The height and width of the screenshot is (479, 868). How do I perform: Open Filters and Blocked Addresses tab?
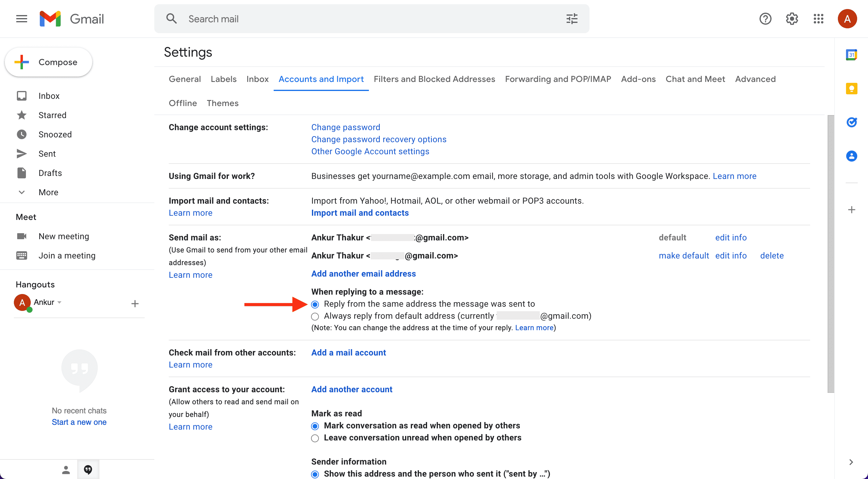point(434,79)
